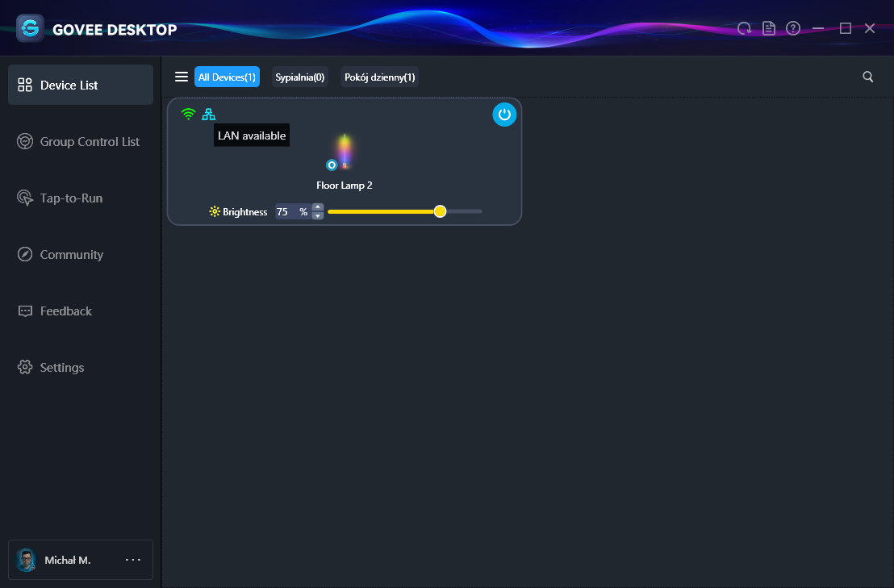Image resolution: width=894 pixels, height=588 pixels.
Task: Open the document notes icon in title bar
Action: pos(769,28)
